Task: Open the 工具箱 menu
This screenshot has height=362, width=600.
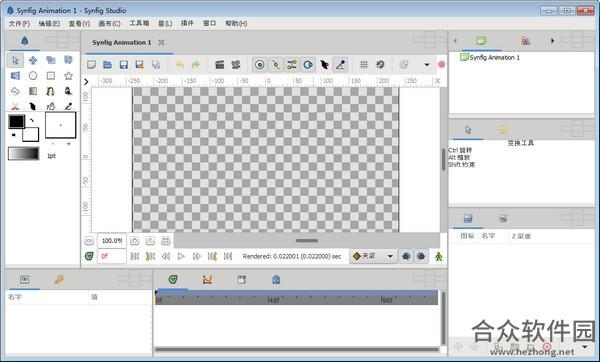Action: [139, 23]
